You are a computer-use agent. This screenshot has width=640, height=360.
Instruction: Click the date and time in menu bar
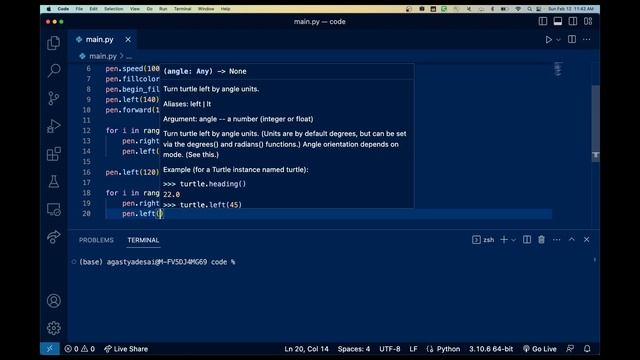click(x=571, y=9)
